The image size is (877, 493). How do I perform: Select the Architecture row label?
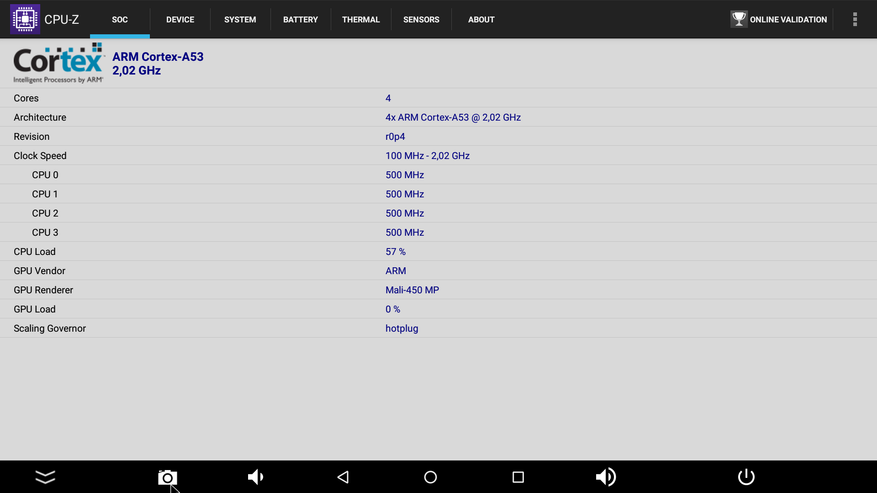pyautogui.click(x=40, y=117)
